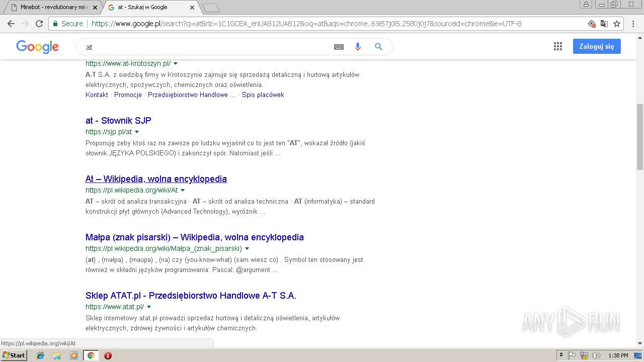Select the 'at - Szukaj w Google' tab
Screen dimensions: 644x362
point(151,7)
